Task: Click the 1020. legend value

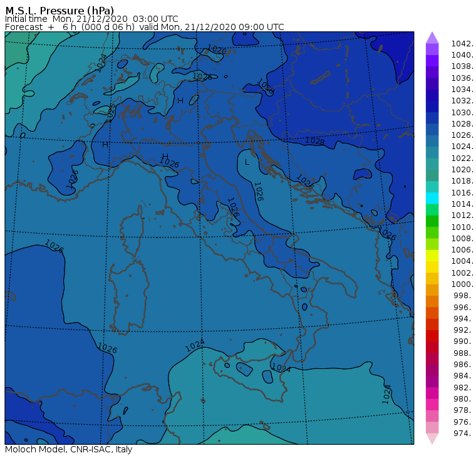Action: click(x=462, y=170)
